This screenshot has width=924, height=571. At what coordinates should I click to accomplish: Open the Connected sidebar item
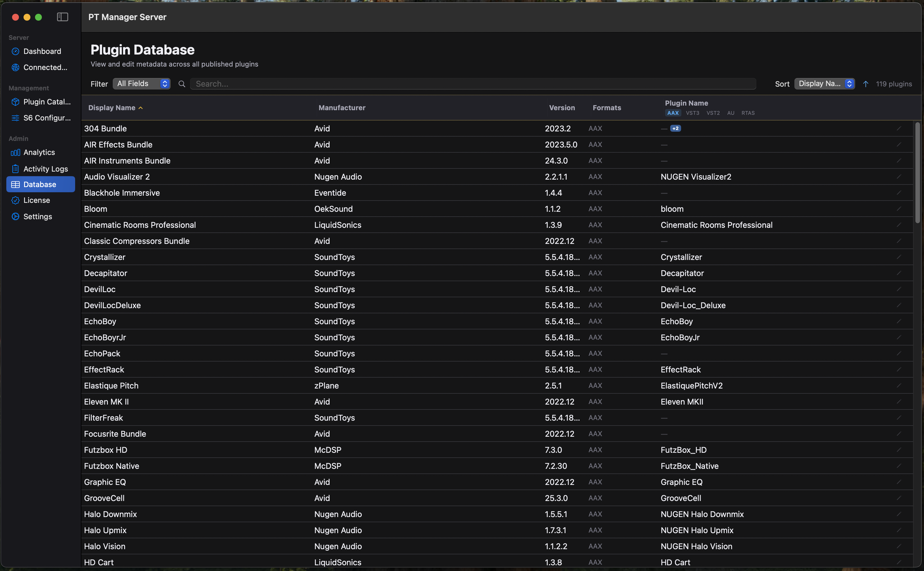tap(41, 68)
